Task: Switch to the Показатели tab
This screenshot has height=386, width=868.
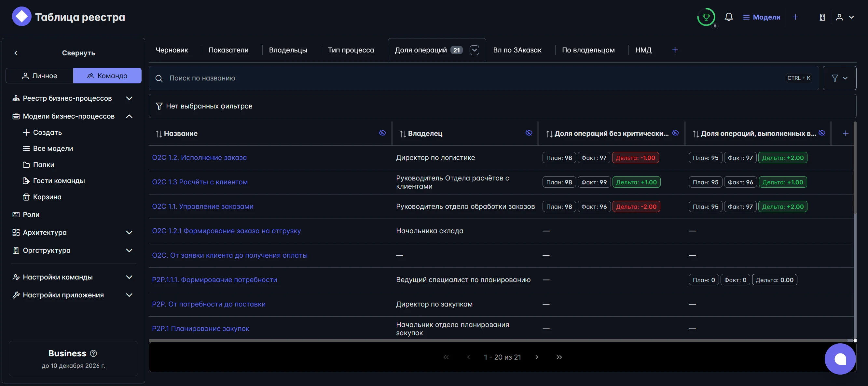Action: click(x=228, y=50)
